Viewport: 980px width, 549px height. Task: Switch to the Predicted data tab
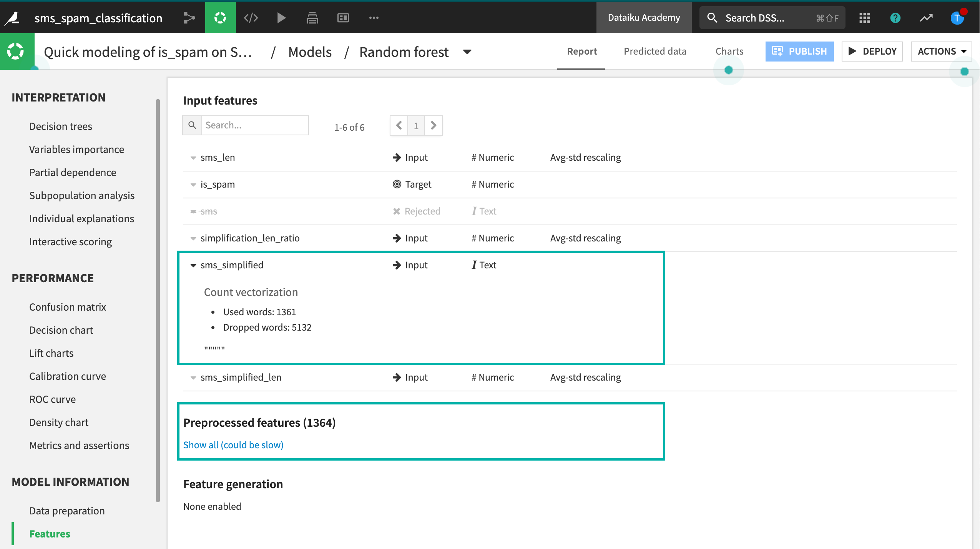point(655,51)
